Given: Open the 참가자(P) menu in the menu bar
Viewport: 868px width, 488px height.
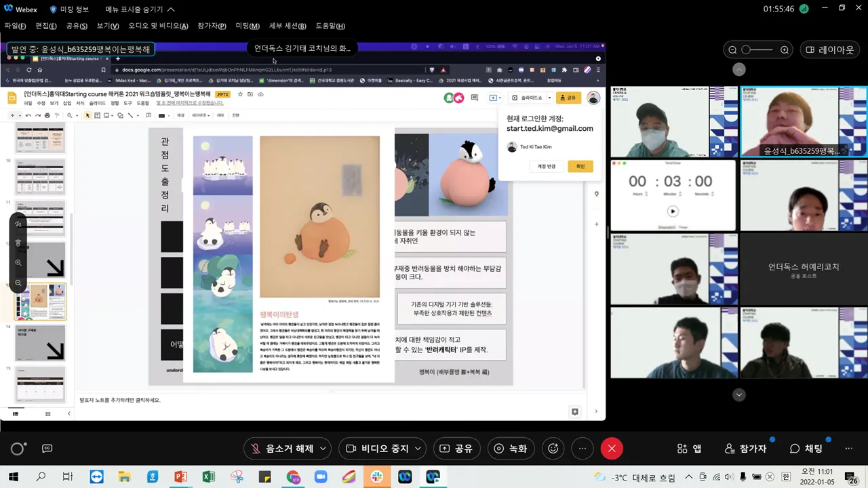Looking at the screenshot, I should point(212,26).
